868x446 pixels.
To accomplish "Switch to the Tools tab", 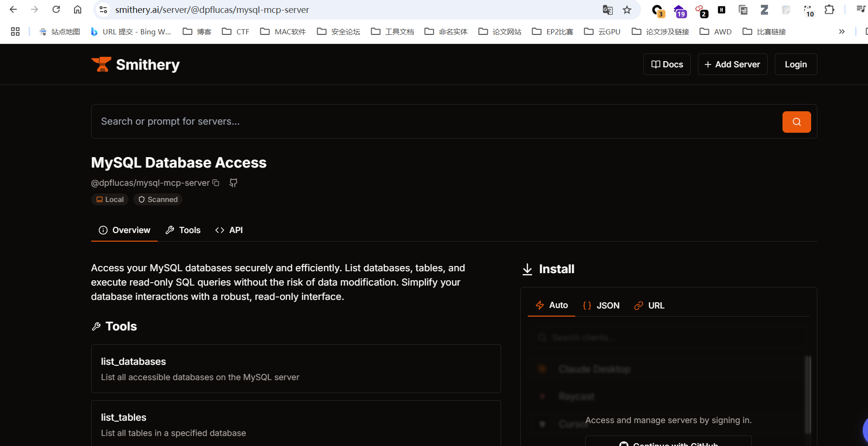I will (x=183, y=230).
